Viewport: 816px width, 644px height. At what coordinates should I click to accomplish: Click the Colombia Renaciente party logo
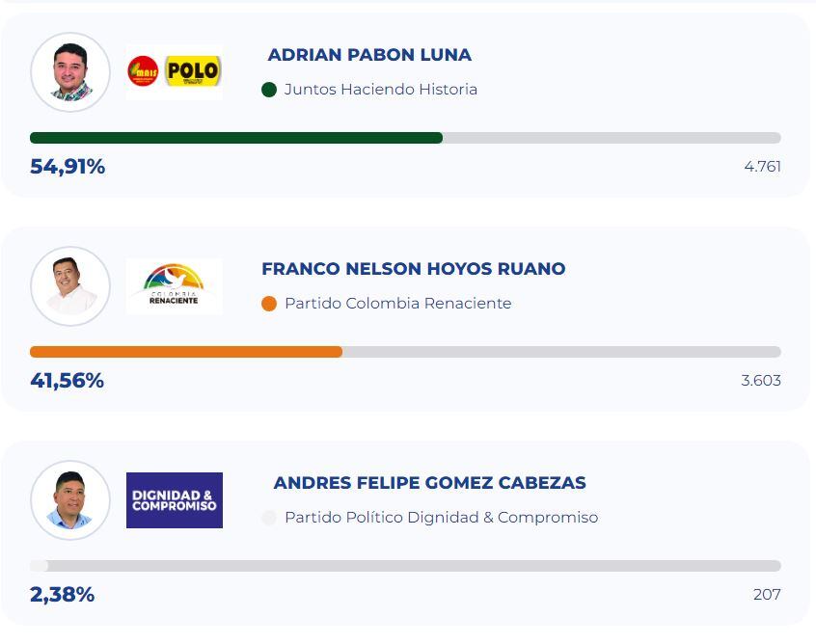point(174,285)
